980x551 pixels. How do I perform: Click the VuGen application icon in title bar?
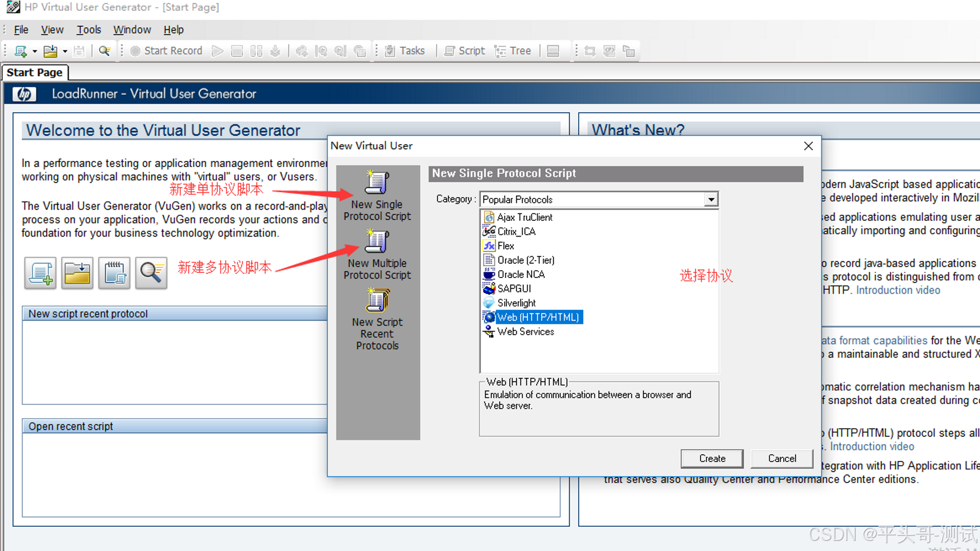[13, 7]
